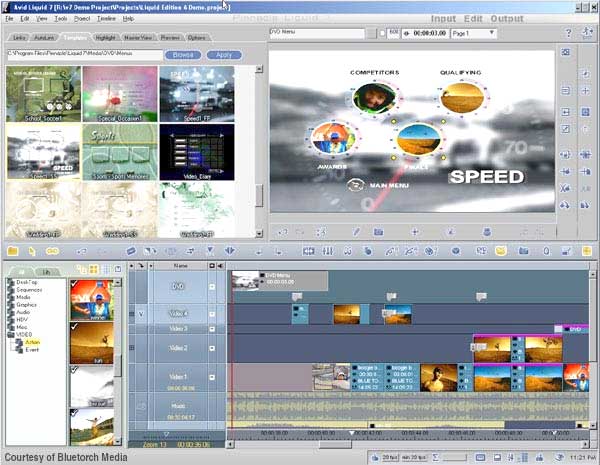This screenshot has width=600, height=465.
Task: Click the question mark help icon
Action: 569,34
